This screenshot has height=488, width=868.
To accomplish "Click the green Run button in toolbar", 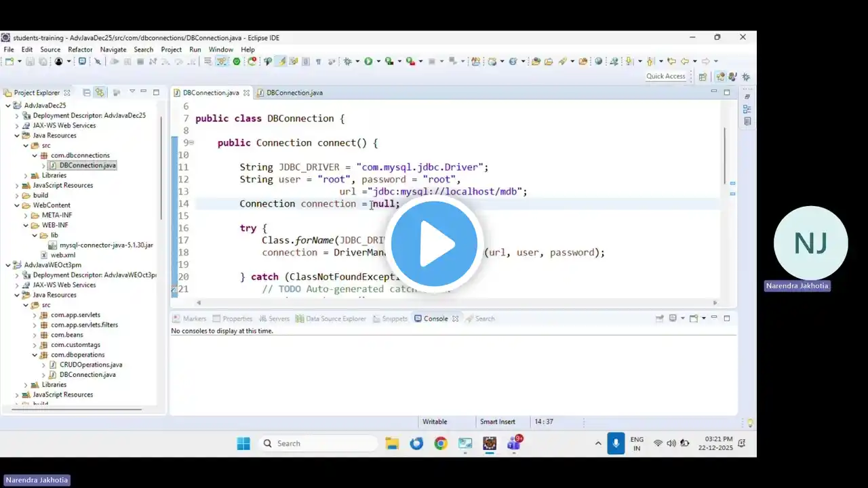I will point(368,61).
